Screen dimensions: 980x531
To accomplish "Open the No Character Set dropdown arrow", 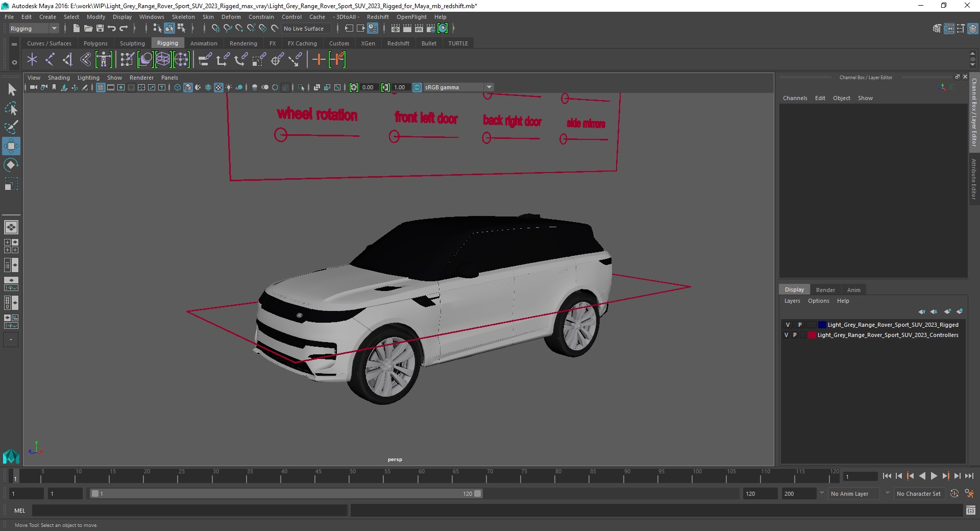I will pos(888,493).
